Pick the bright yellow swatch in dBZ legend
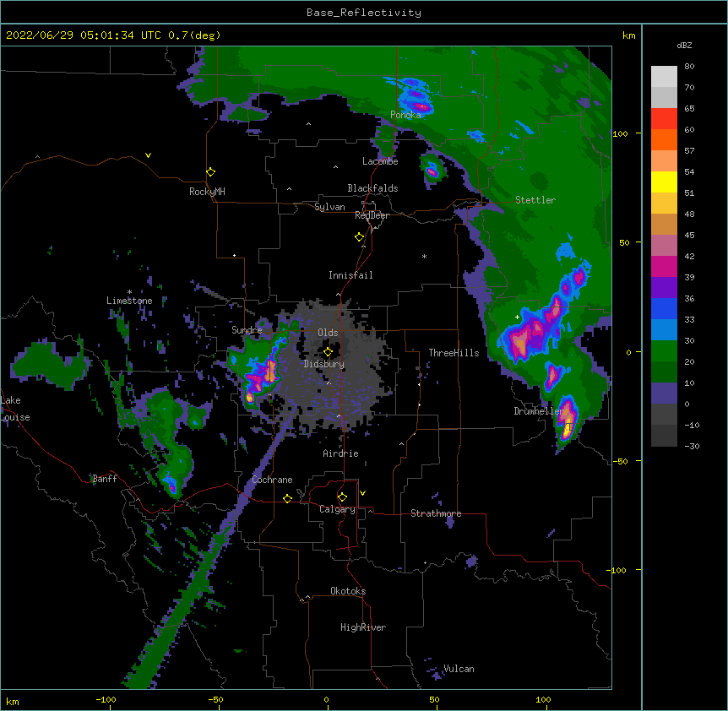 (664, 182)
